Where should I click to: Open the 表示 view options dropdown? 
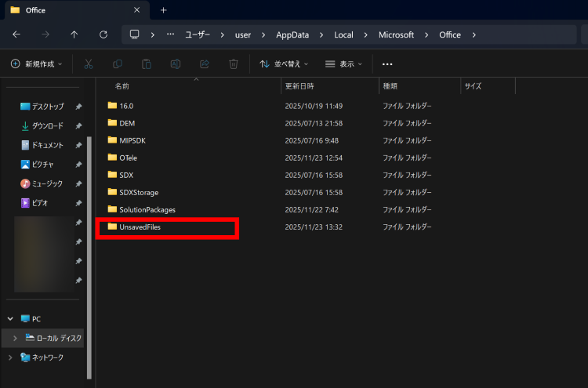(x=344, y=64)
